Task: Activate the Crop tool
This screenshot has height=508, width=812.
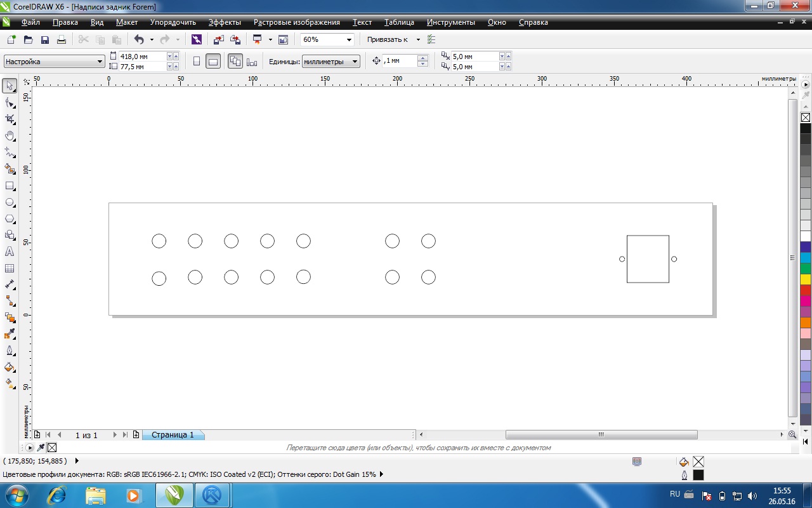Action: (x=10, y=119)
